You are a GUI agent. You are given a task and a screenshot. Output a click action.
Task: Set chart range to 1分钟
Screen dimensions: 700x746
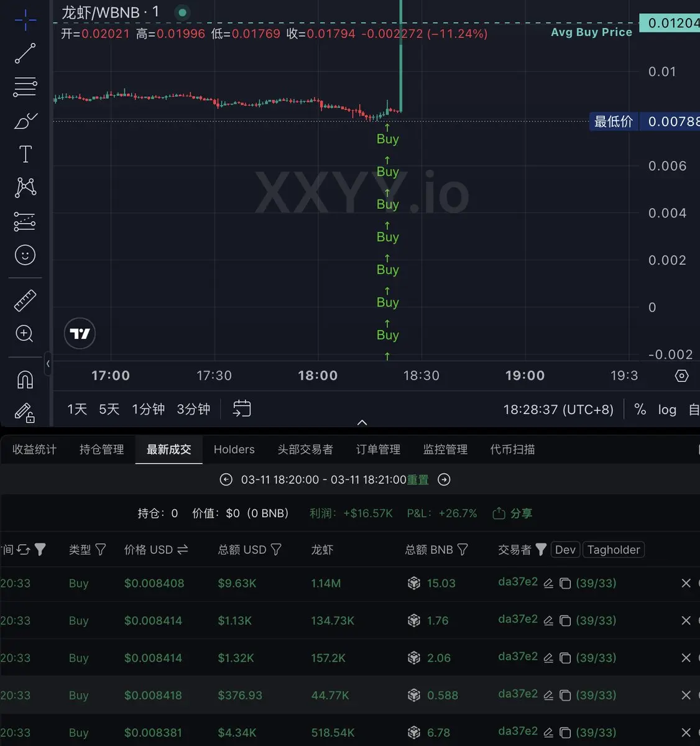tap(148, 409)
